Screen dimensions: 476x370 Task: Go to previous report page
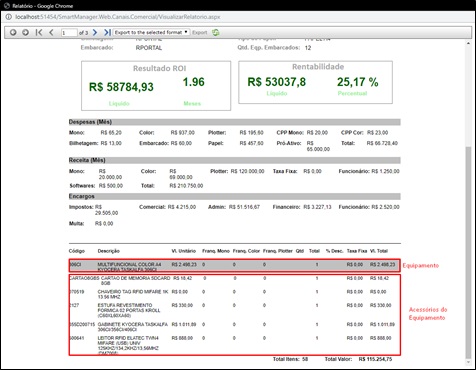coord(51,32)
